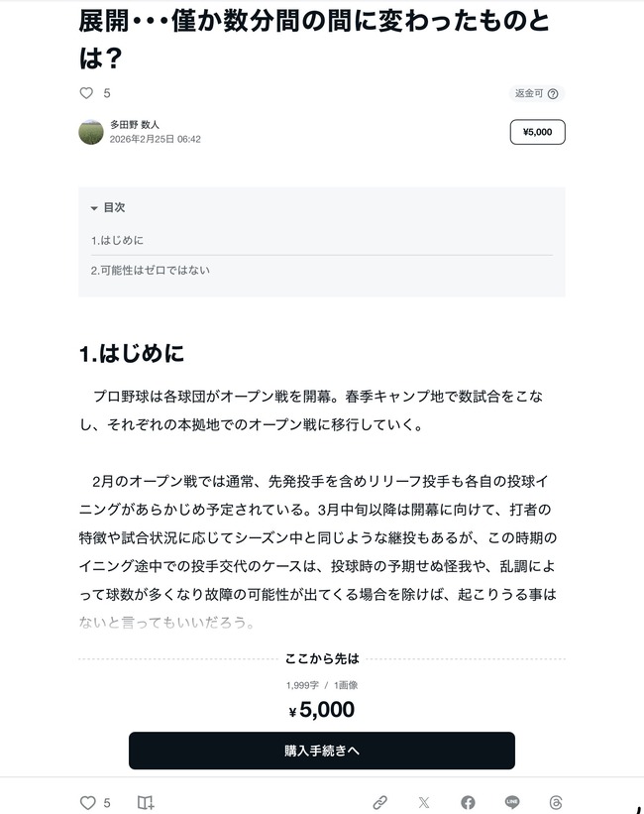Click the bottom heart like icon
Screen dimensions: 644x814
click(x=88, y=802)
